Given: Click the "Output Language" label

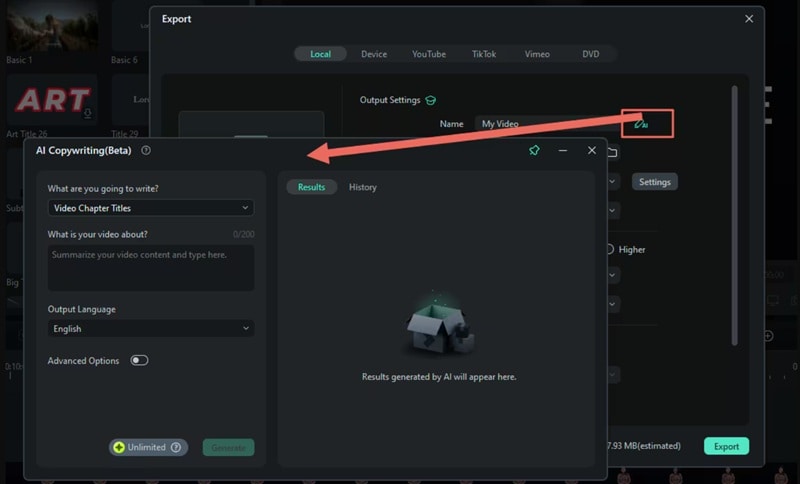Looking at the screenshot, I should [x=82, y=309].
